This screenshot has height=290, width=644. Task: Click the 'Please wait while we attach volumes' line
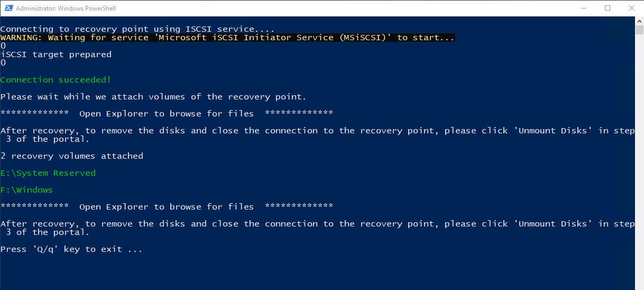point(153,97)
